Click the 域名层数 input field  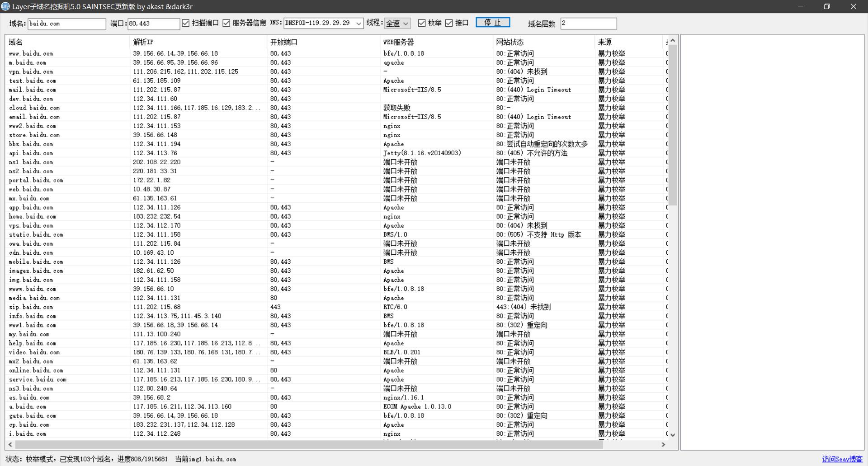(x=589, y=24)
